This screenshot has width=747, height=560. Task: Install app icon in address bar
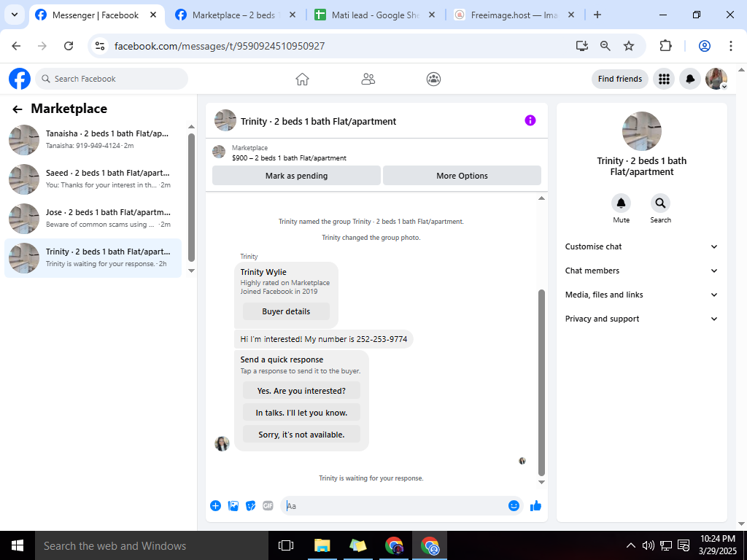pyautogui.click(x=581, y=46)
